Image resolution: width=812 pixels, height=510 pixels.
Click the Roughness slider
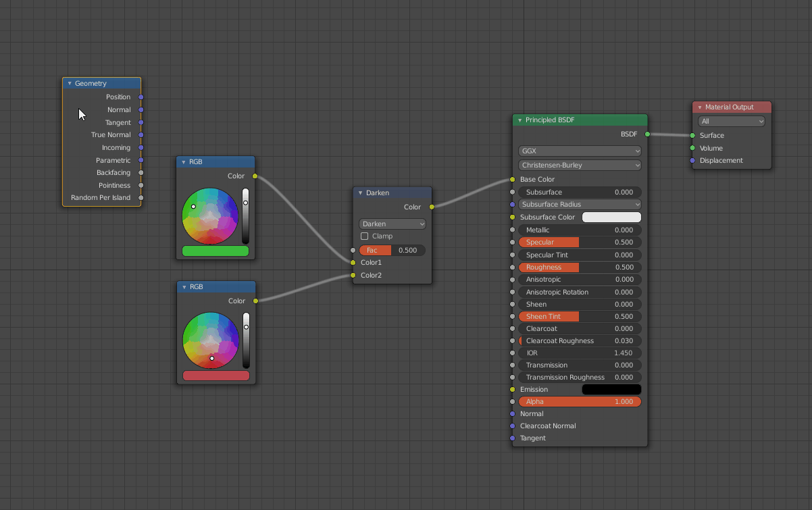tap(580, 267)
